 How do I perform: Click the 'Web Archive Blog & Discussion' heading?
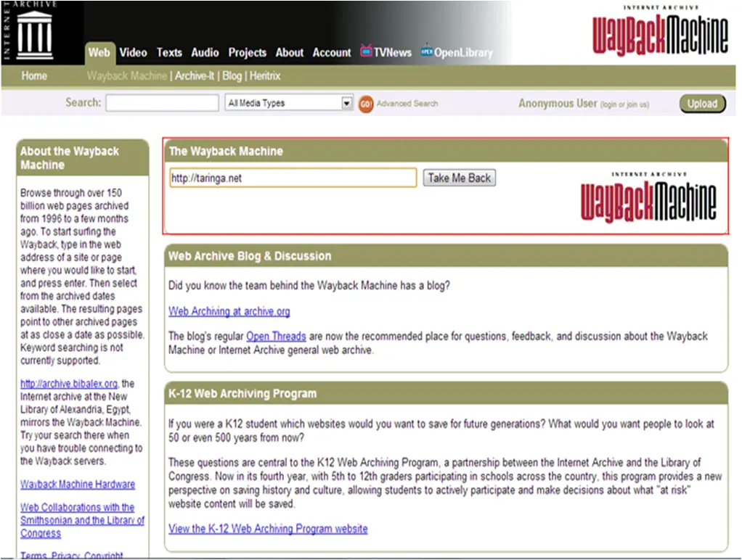250,256
